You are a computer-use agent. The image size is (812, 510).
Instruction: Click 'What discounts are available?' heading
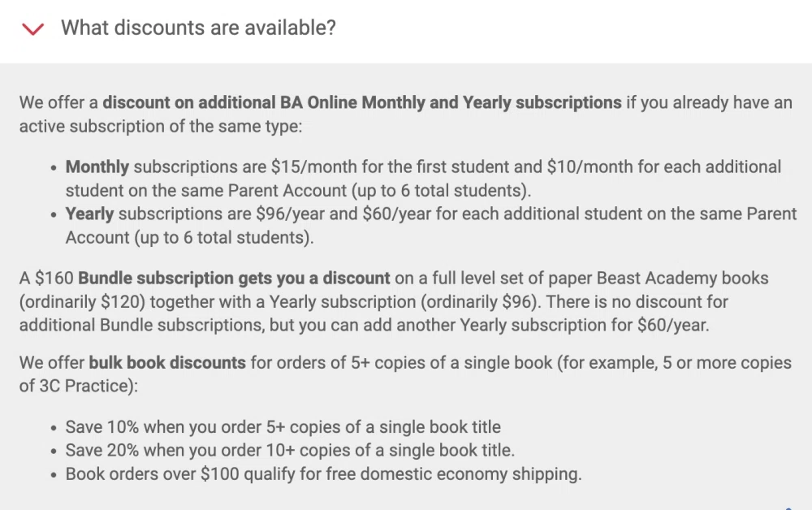(x=200, y=28)
